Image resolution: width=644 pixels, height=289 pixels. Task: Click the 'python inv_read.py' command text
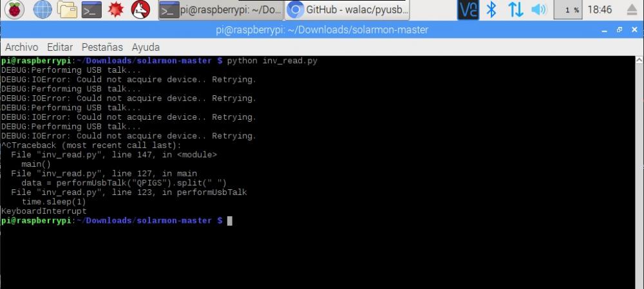pos(272,61)
